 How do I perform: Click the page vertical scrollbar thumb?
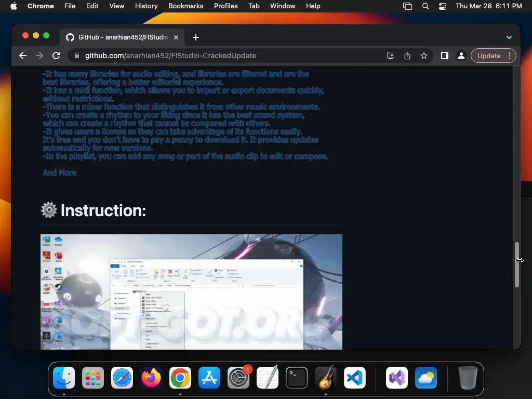[x=517, y=264]
